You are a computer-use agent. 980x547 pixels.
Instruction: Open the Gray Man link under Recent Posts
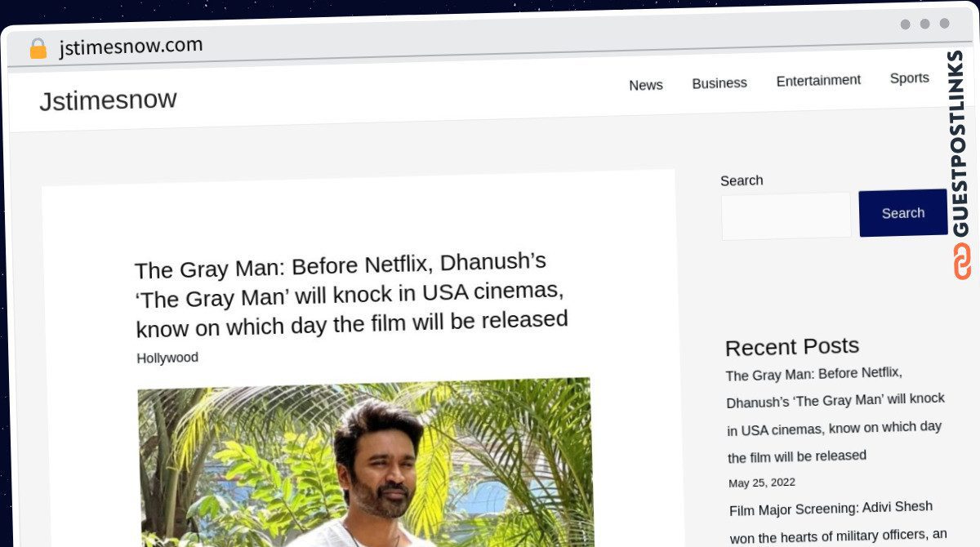835,414
